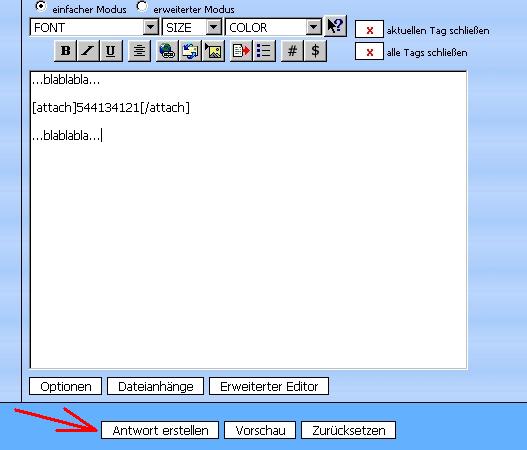Open Vorschau preview button
This screenshot has height=450, width=527.
pyautogui.click(x=260, y=430)
